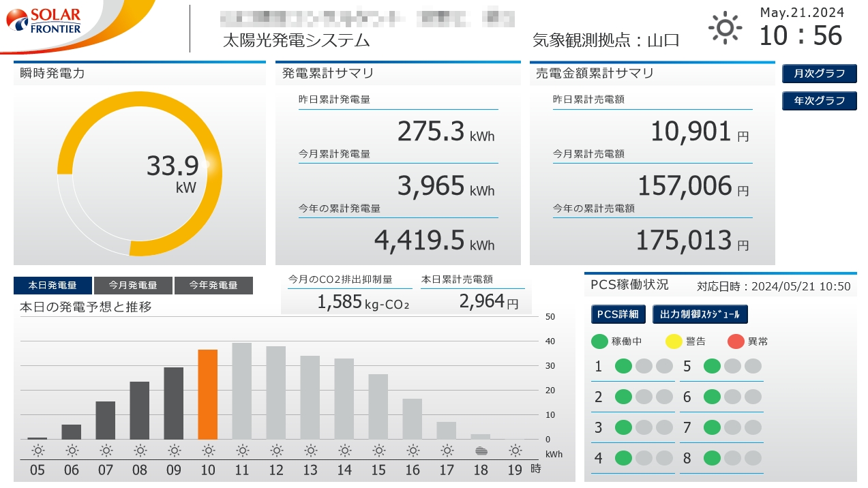Click the 275.3 kWh yesterday generation value
This screenshot has width=868, height=488.
(x=446, y=131)
